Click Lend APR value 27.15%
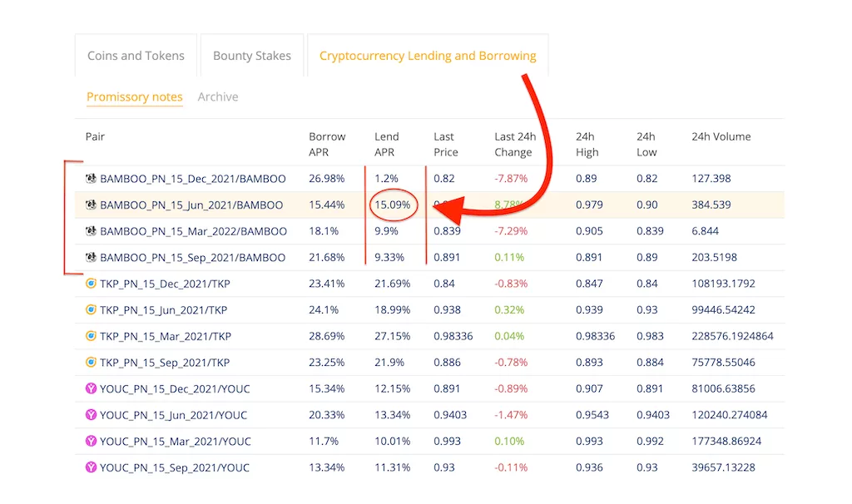The width and height of the screenshot is (852, 504). 393,336
